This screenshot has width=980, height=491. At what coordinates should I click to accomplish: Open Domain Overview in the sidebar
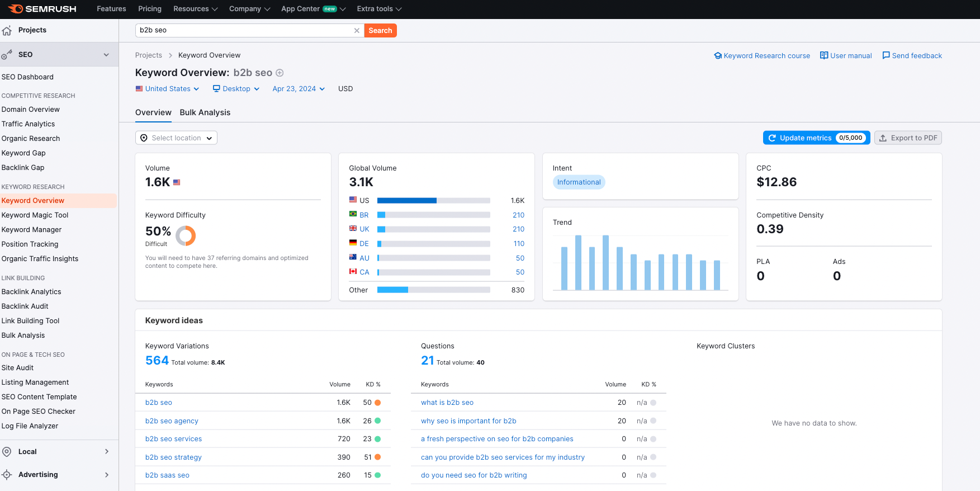point(31,110)
